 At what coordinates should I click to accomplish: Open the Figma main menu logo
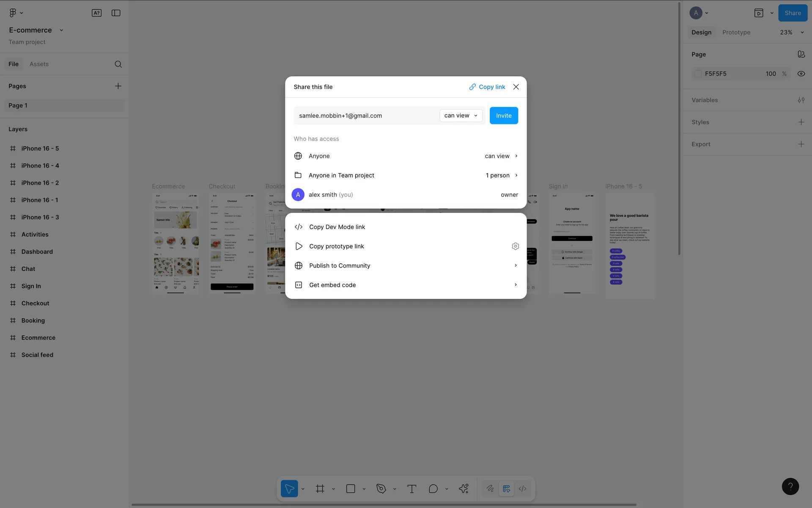point(13,13)
